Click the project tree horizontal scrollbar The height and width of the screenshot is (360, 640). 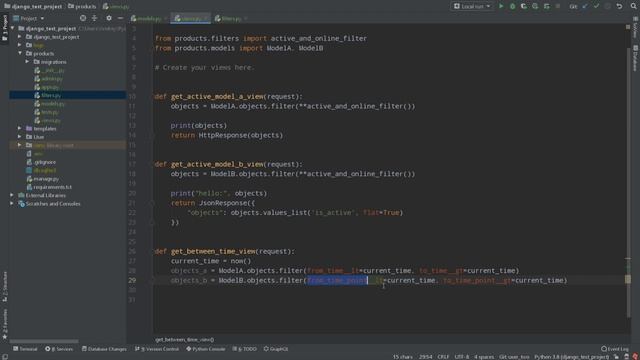tap(44, 341)
